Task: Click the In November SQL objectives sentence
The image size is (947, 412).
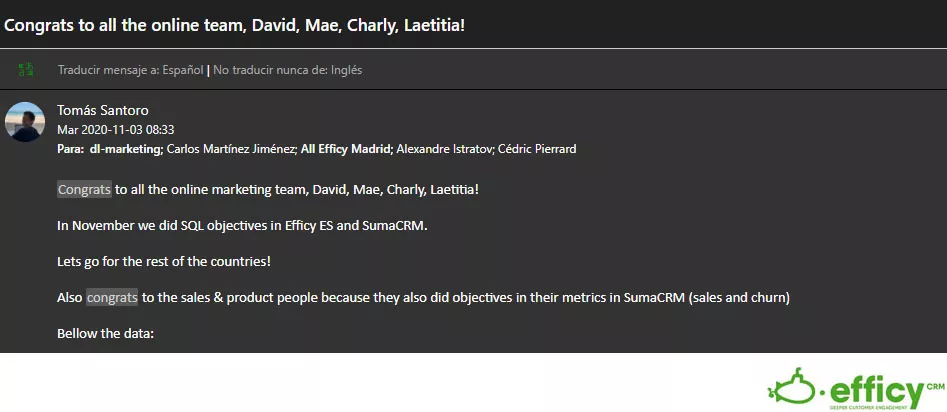Action: (242, 225)
